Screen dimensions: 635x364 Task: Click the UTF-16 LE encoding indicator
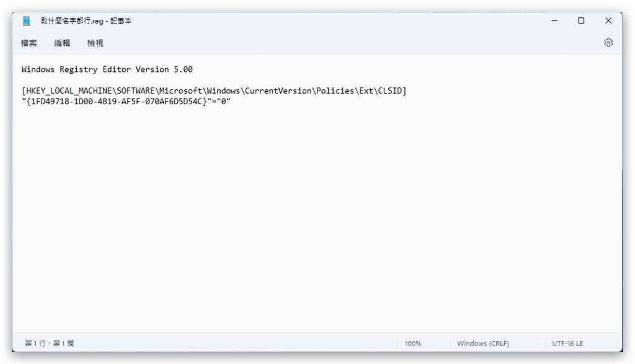tap(567, 343)
